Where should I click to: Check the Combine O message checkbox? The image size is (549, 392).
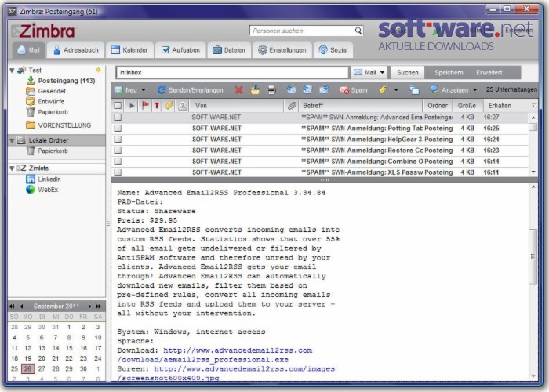pyautogui.click(x=118, y=162)
